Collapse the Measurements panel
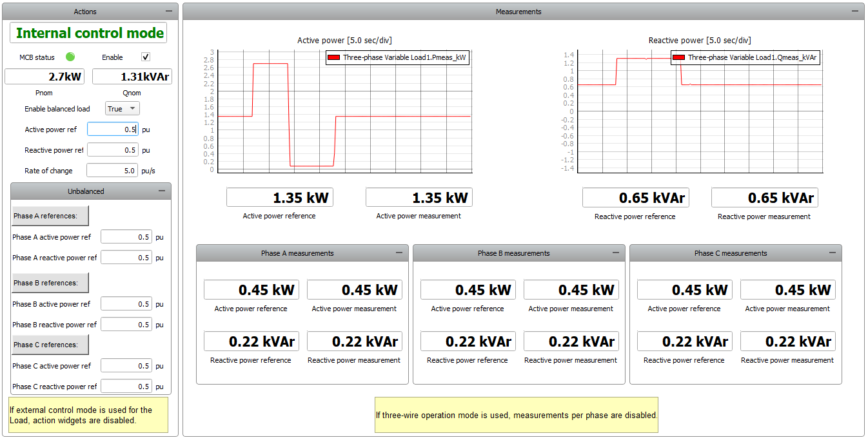Image resolution: width=868 pixels, height=440 pixels. pos(855,12)
